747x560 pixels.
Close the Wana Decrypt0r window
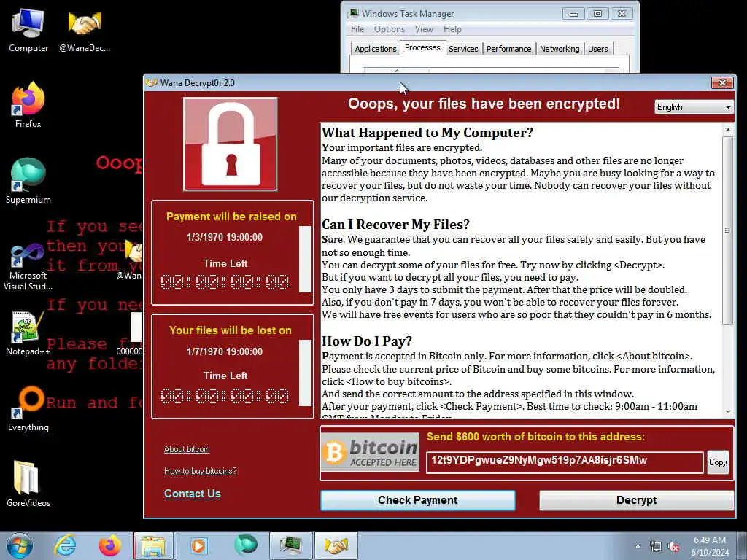722,83
